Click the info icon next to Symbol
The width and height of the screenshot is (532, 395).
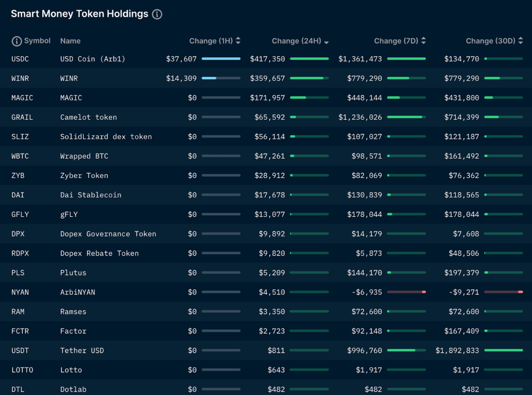(16, 41)
